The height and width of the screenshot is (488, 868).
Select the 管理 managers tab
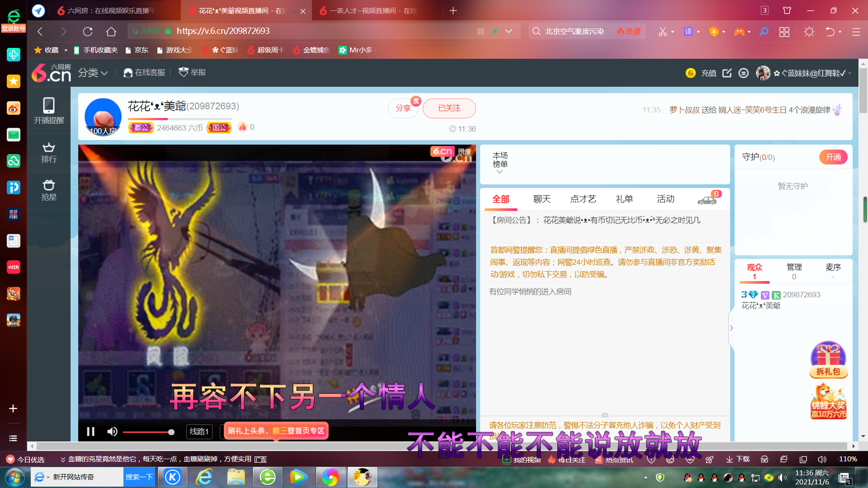pos(794,271)
